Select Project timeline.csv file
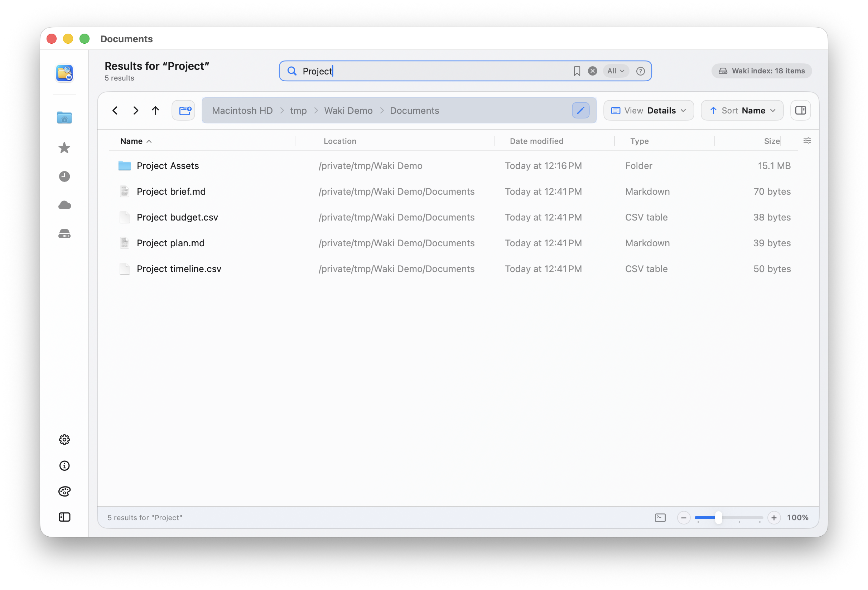This screenshot has height=590, width=868. click(453, 269)
